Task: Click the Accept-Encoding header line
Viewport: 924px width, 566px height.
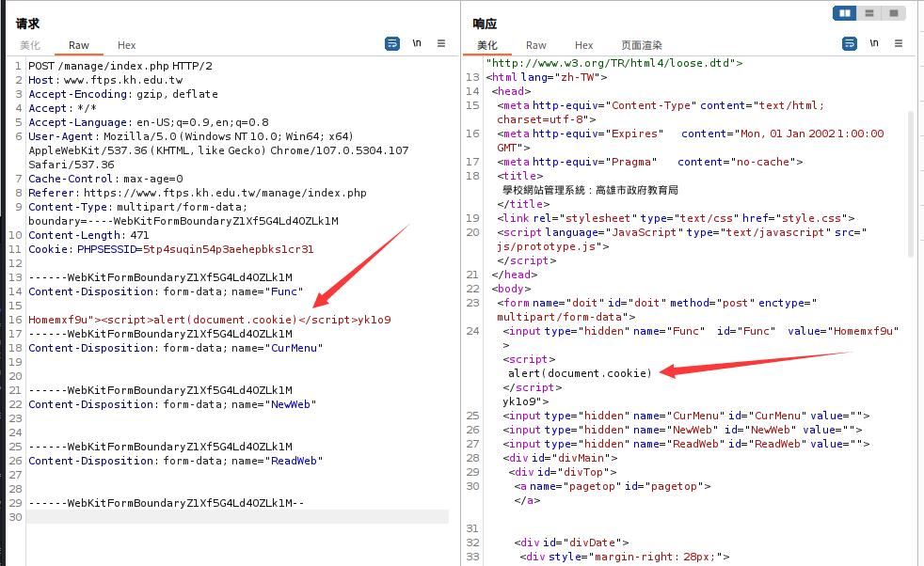Action: (123, 94)
